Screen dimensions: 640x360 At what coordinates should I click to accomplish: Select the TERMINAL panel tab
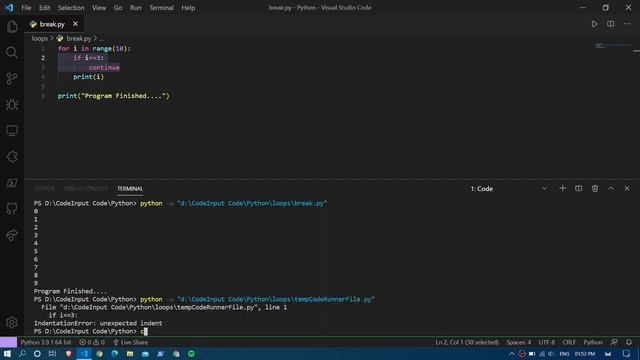(130, 189)
